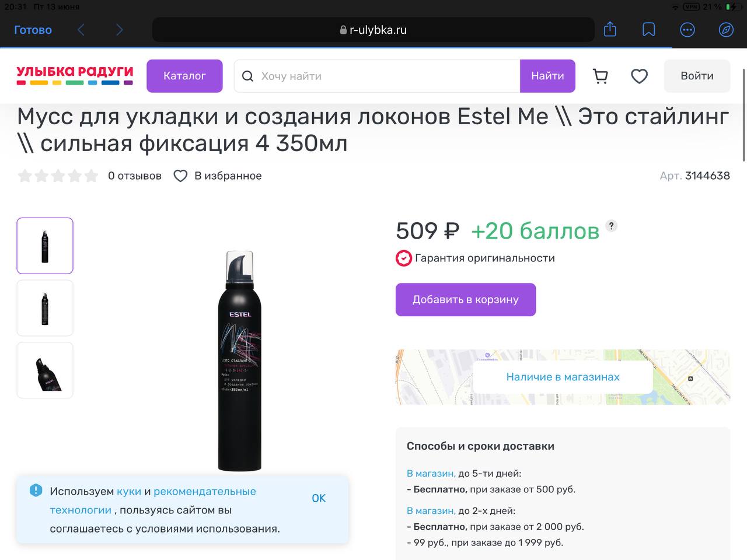The height and width of the screenshot is (560, 747).
Task: Click Способы и сроки доставки heading
Action: 480,446
